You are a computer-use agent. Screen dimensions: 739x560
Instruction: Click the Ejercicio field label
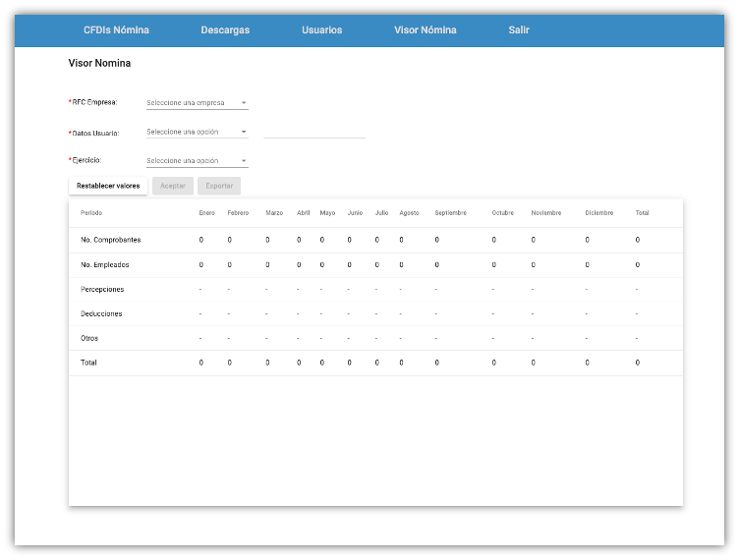86,160
